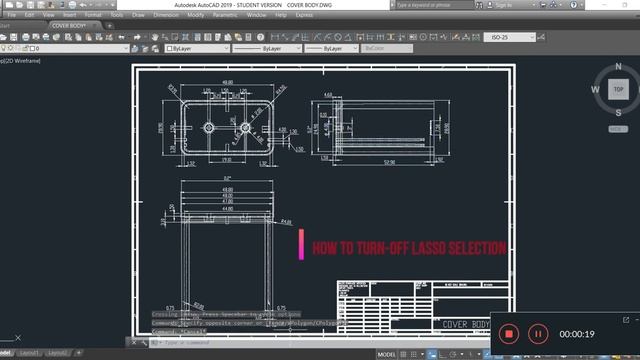Click the MODEL status bar button
The height and width of the screenshot is (360, 640).
point(387,354)
